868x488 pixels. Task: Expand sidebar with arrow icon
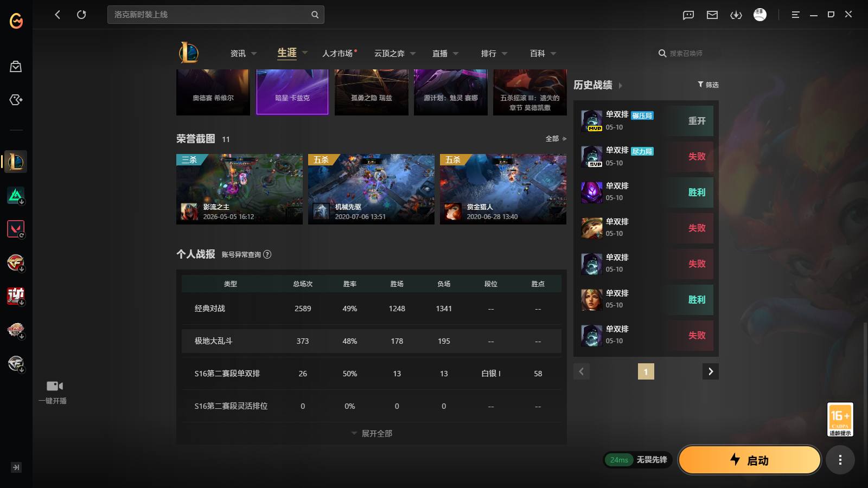[16, 467]
